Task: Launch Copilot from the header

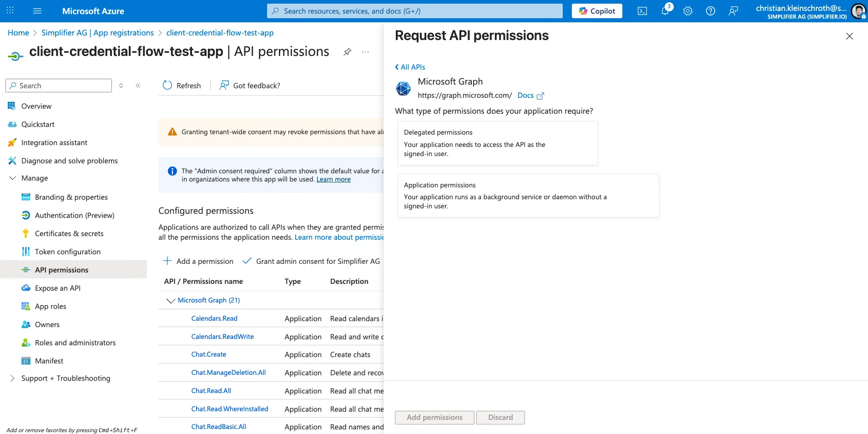Action: (x=596, y=11)
